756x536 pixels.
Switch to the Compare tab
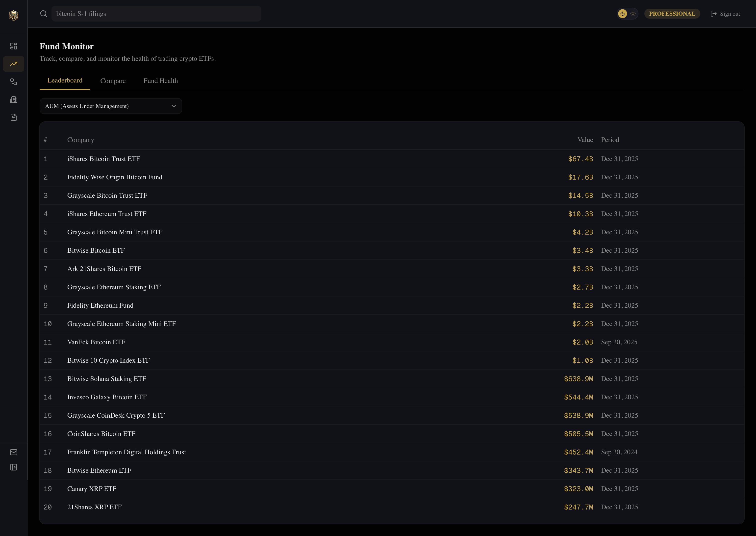[113, 80]
